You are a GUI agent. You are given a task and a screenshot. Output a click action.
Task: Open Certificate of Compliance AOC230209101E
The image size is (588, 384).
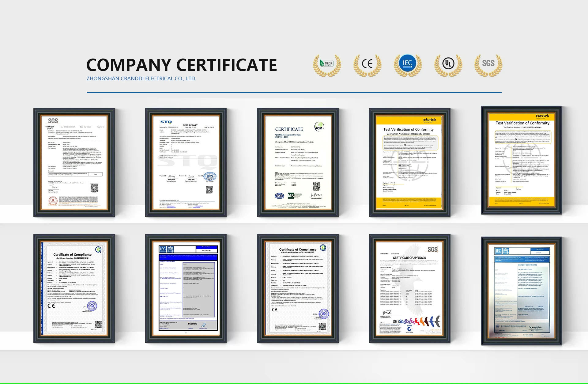74,288
